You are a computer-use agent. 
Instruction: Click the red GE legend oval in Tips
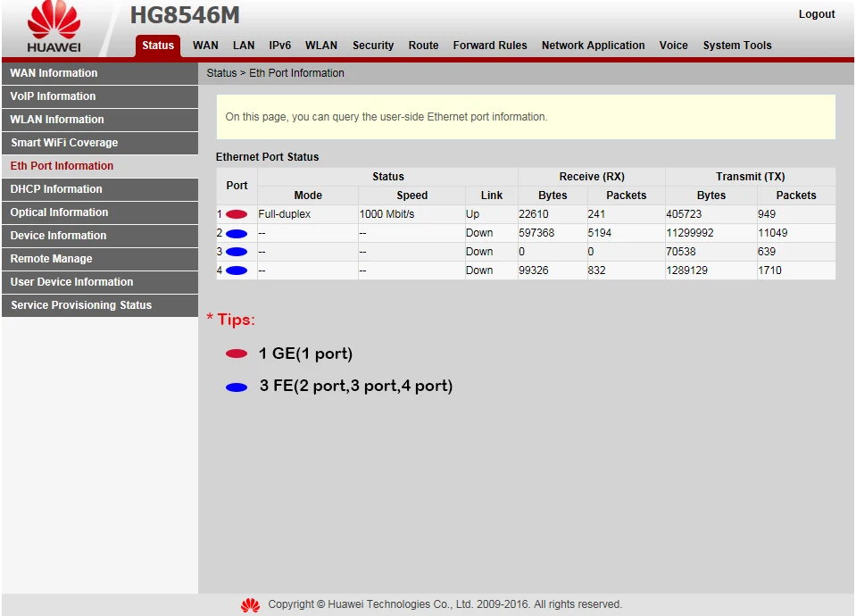click(237, 354)
